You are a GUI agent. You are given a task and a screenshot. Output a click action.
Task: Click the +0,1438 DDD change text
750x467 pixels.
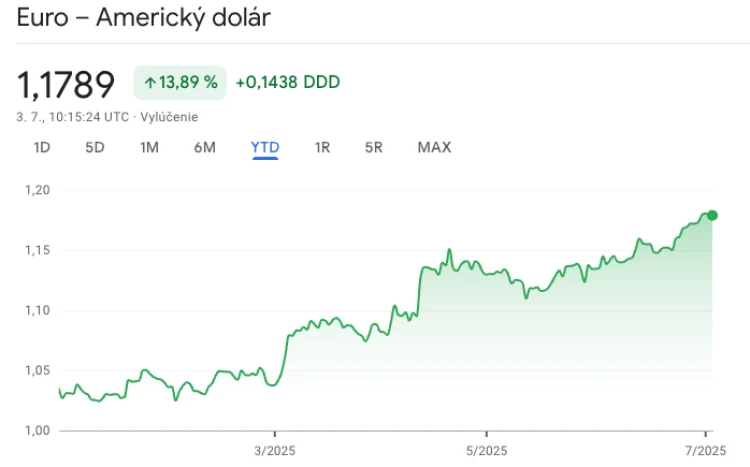click(288, 82)
